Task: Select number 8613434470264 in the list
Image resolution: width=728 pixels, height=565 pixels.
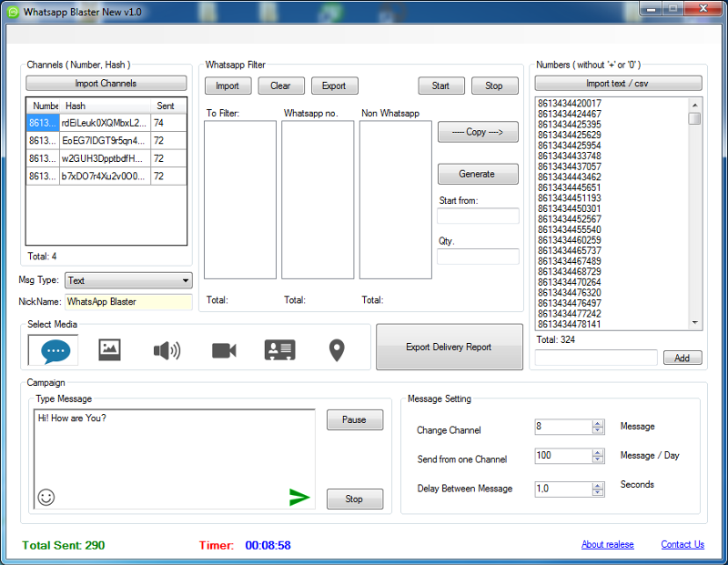Action: tap(570, 282)
